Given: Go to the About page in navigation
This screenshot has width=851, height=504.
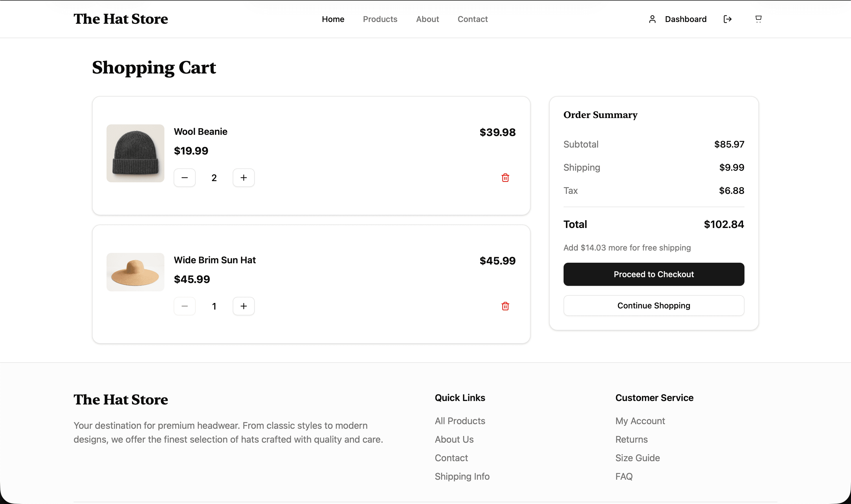Looking at the screenshot, I should (427, 19).
